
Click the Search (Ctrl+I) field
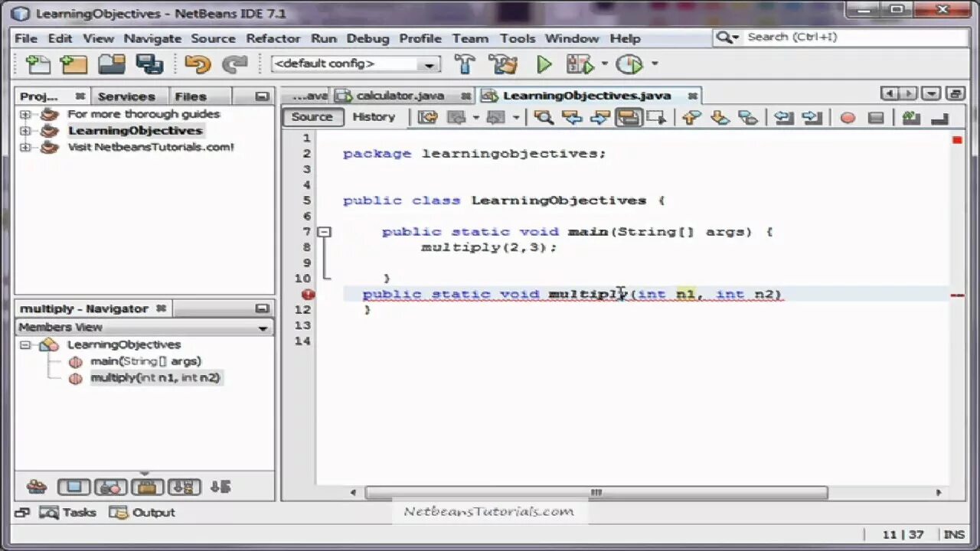click(841, 37)
